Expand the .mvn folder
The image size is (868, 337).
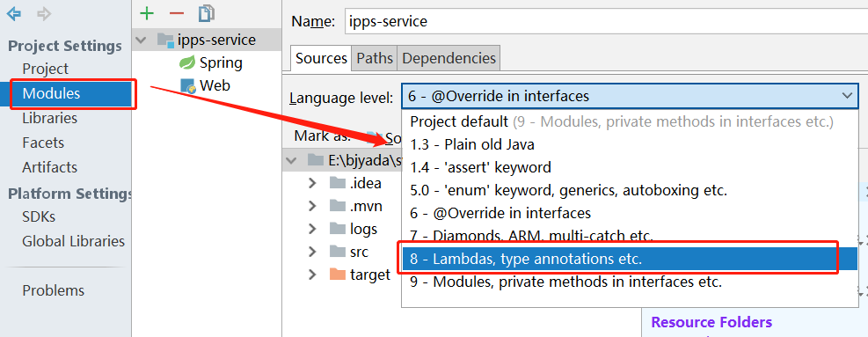(x=312, y=206)
